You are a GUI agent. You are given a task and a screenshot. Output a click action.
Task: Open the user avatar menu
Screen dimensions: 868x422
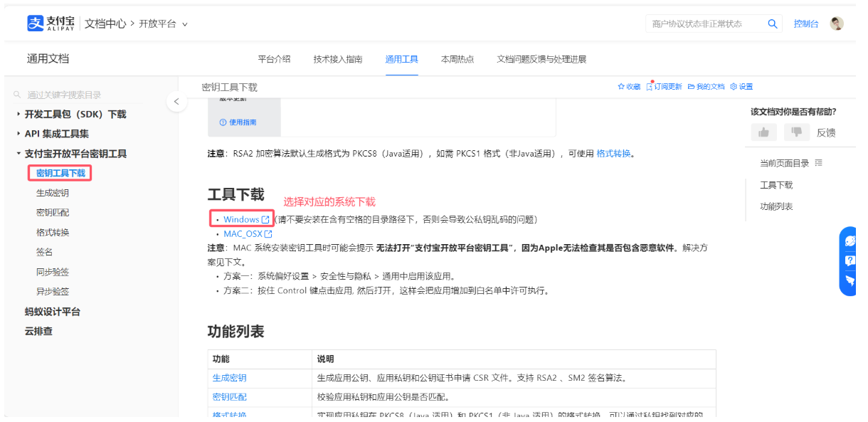click(x=837, y=23)
